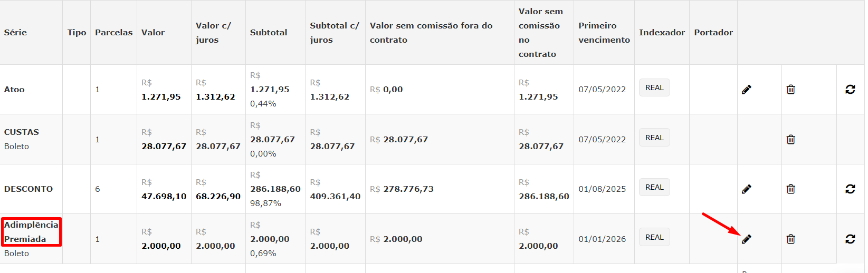Click REAL indexador badge in DESCONTO row
Viewport: 868px width, 273px height.
(x=654, y=187)
